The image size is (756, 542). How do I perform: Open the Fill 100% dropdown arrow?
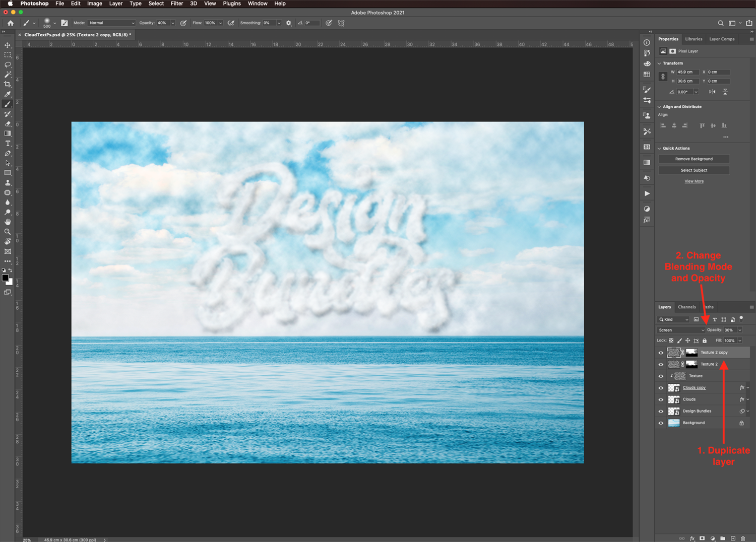pyautogui.click(x=740, y=341)
